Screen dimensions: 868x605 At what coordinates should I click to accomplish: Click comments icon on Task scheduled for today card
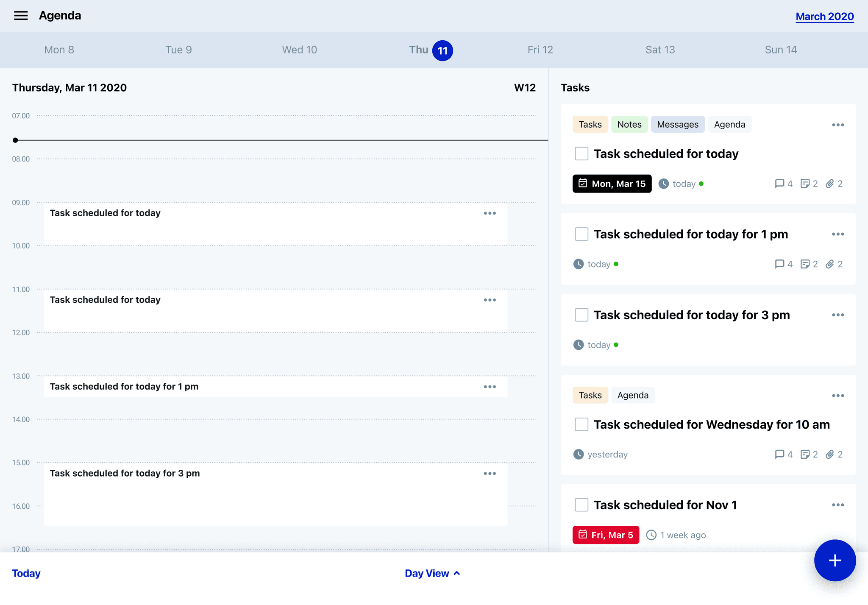pos(779,184)
